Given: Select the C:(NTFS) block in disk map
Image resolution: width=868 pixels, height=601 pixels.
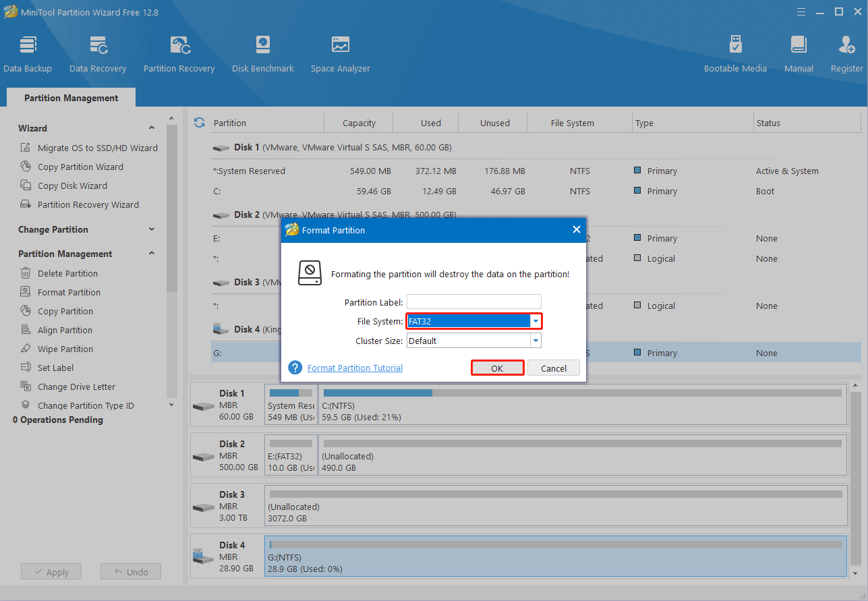Looking at the screenshot, I should tap(583, 405).
